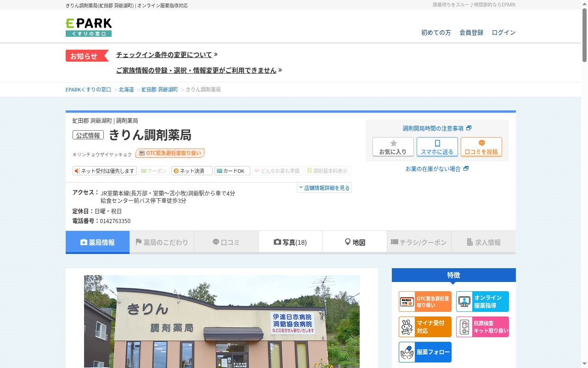Select the 服薬フォロー feature tile

point(425,352)
